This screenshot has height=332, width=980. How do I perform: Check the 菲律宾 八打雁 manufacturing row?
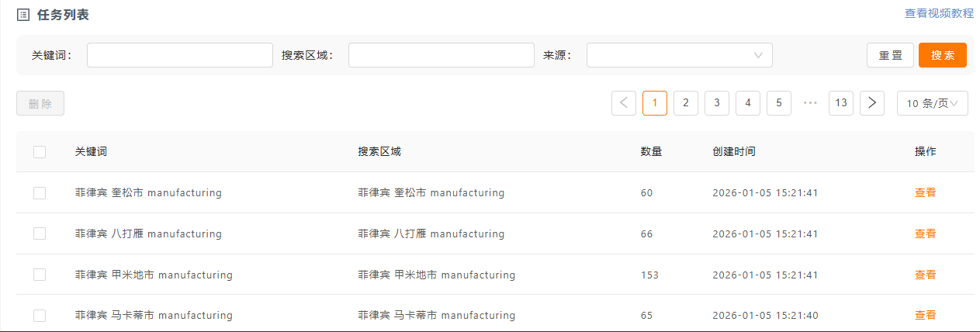pyautogui.click(x=40, y=233)
